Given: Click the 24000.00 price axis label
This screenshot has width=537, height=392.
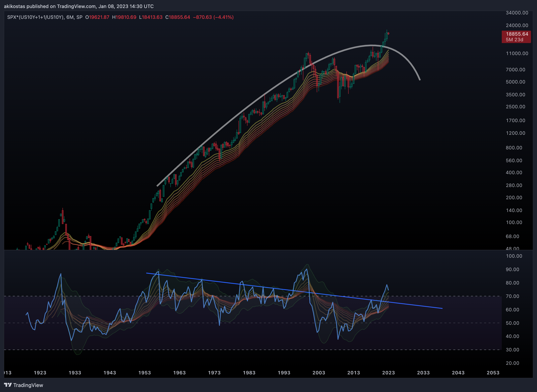Looking at the screenshot, I should [517, 25].
